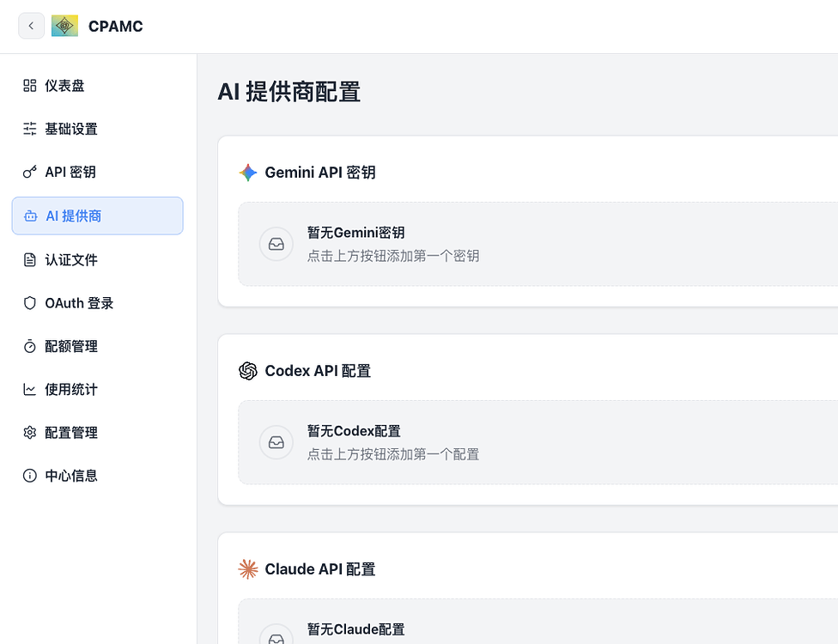The width and height of the screenshot is (838, 644).
Task: Click the Gemini sparkle logo icon
Action: click(x=248, y=173)
